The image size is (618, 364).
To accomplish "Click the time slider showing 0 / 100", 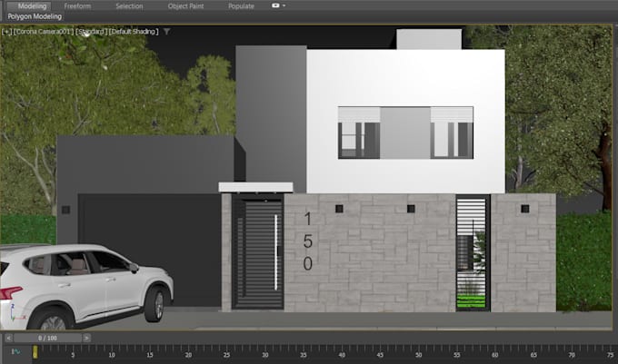I will click(47, 338).
